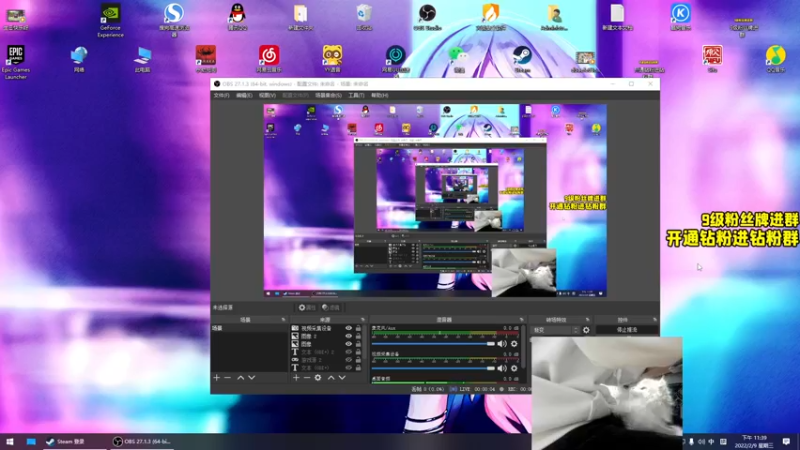Toggle lock on 图像 source
Viewport: 800px width, 450px height.
tap(358, 344)
